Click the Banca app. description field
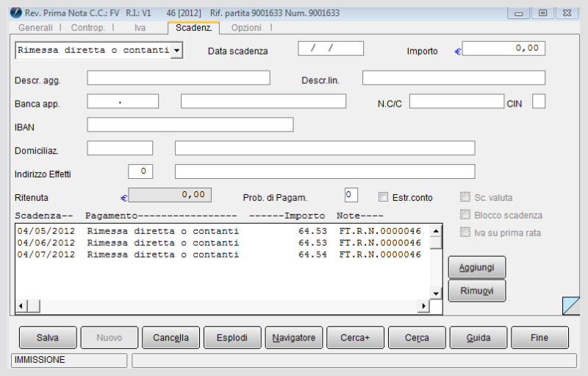The image size is (588, 376). point(263,102)
